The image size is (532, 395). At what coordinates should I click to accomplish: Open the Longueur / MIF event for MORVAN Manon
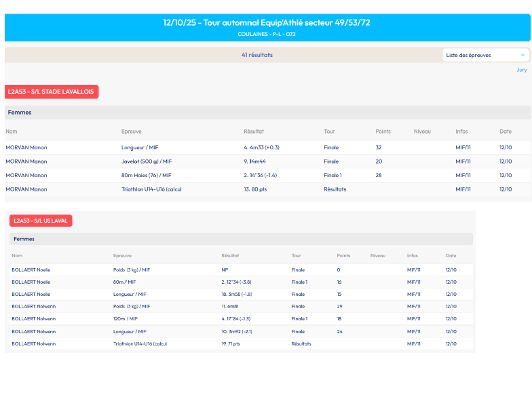coord(140,147)
